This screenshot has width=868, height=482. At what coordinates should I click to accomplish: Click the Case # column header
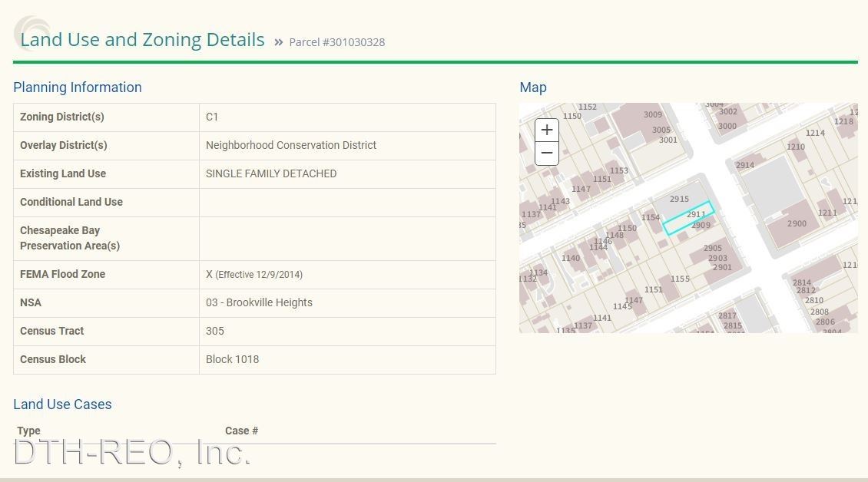tap(241, 431)
